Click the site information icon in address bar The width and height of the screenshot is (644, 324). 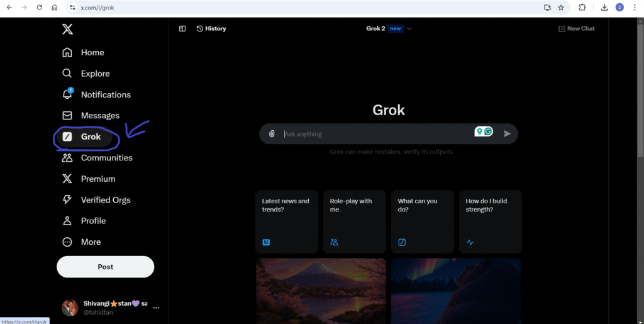[72, 8]
